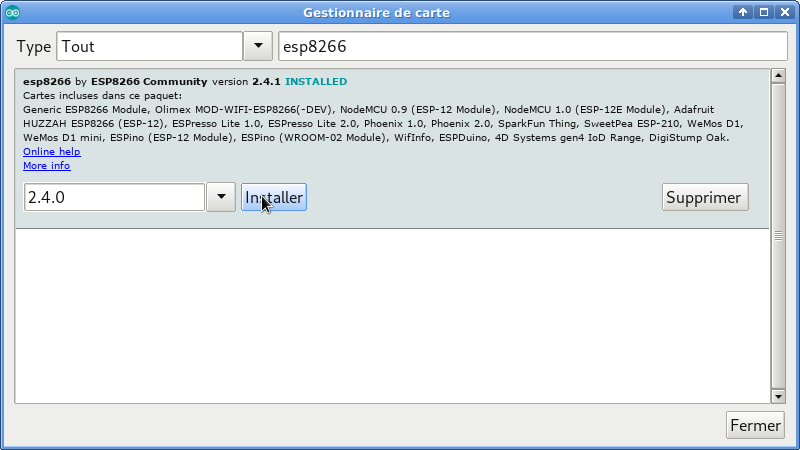Click the esp8266 package name heading
800x450 pixels.
(x=47, y=82)
